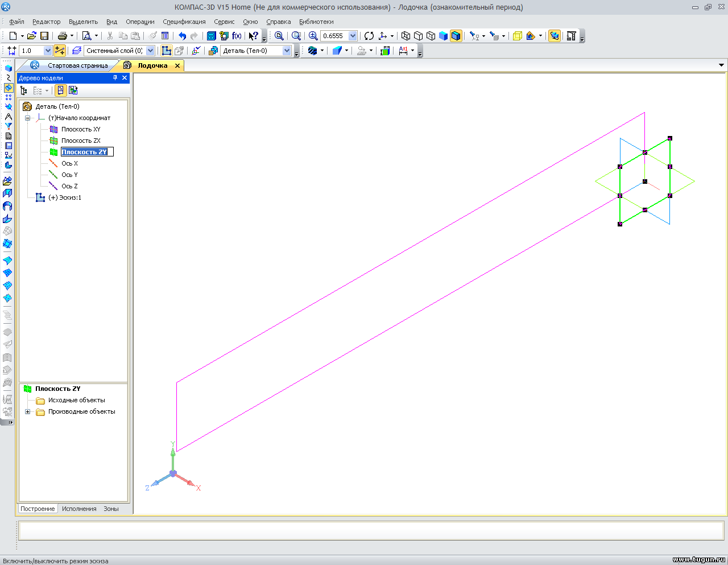This screenshot has width=728, height=565.
Task: Click the model tree hierarchy view icon
Action: point(24,90)
